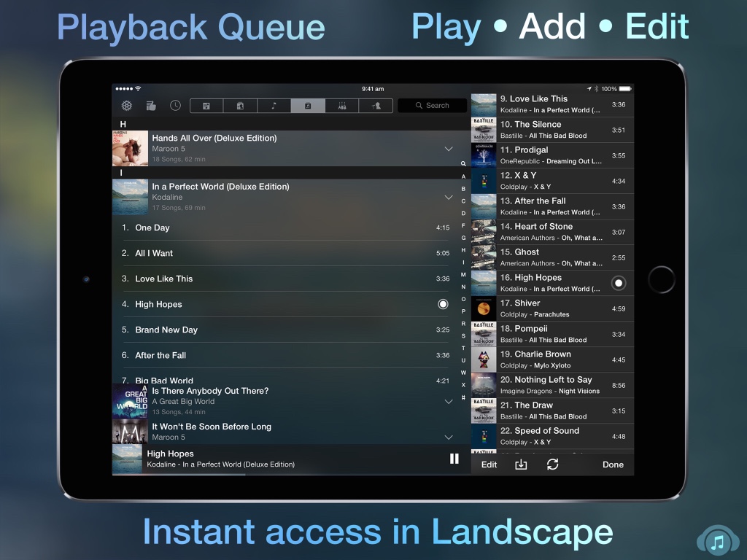
Task: Tap the Wi-Fi icon in status bar
Action: (x=138, y=88)
